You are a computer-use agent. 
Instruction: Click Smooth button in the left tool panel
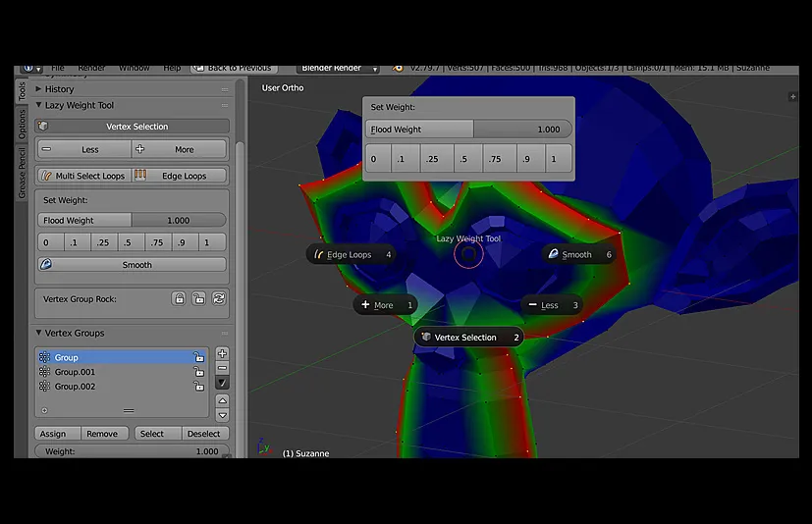tap(132, 265)
